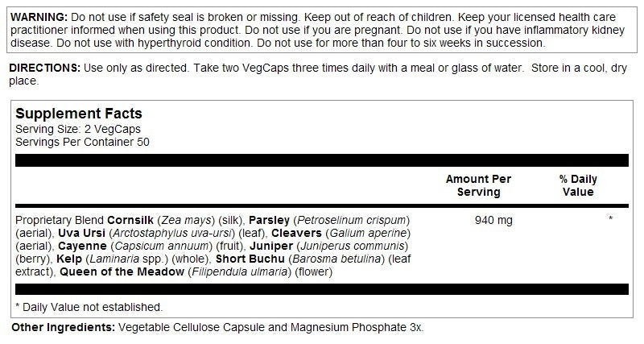Click the Servings Per Container 50 line

(83, 142)
